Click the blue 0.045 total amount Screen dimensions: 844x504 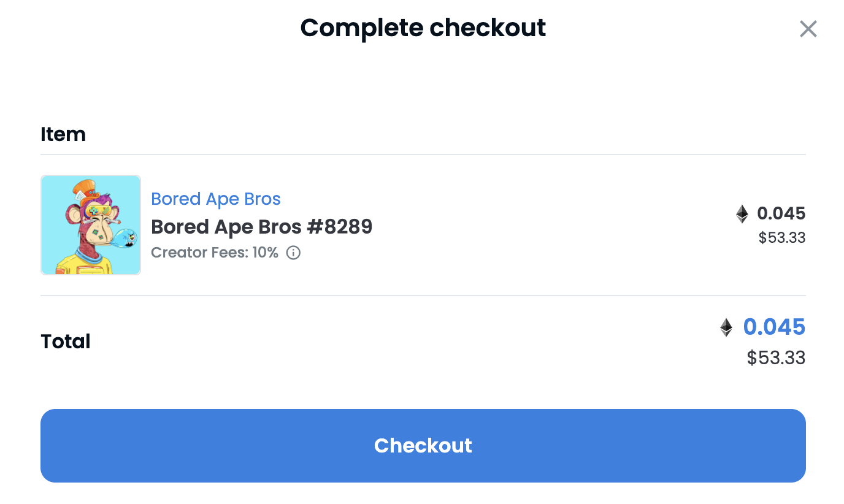774,327
